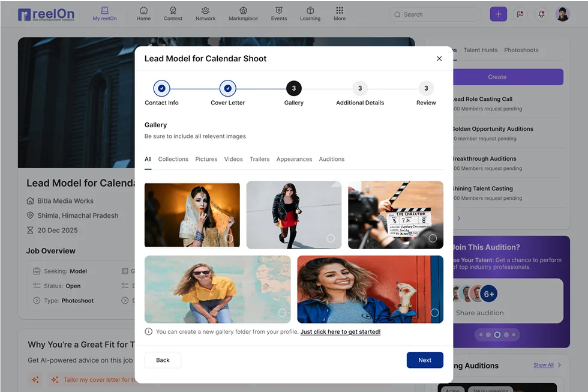Switch to the Videos gallery tab

tap(233, 159)
